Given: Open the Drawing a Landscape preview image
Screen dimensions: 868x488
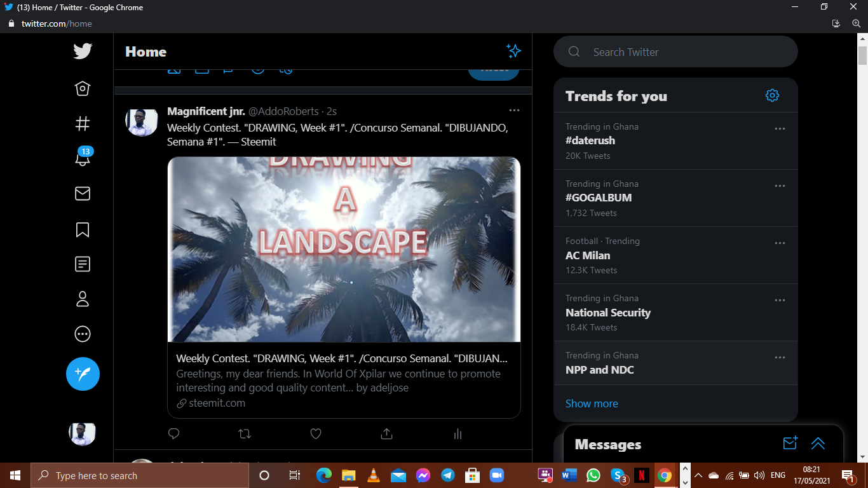Looking at the screenshot, I should 344,249.
